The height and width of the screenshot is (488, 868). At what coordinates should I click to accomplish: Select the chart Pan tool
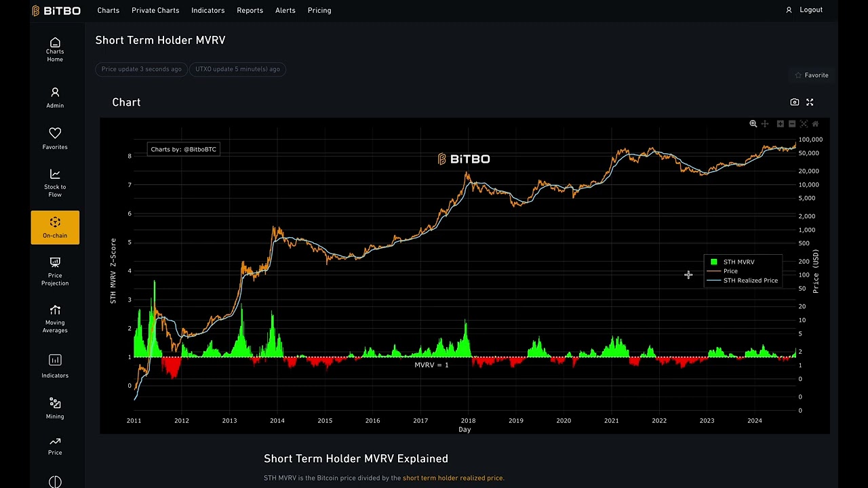pos(765,124)
